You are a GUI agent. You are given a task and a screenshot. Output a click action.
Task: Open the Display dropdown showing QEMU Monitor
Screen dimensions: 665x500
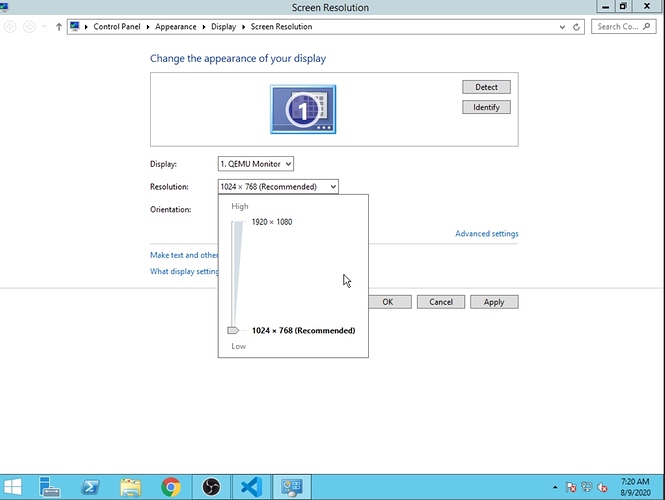[x=256, y=163]
